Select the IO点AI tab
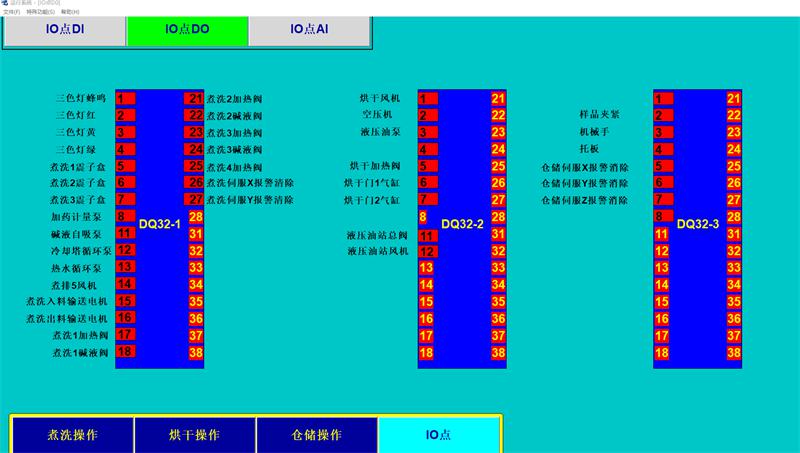Screen dimensions: 800x453 click(309, 30)
